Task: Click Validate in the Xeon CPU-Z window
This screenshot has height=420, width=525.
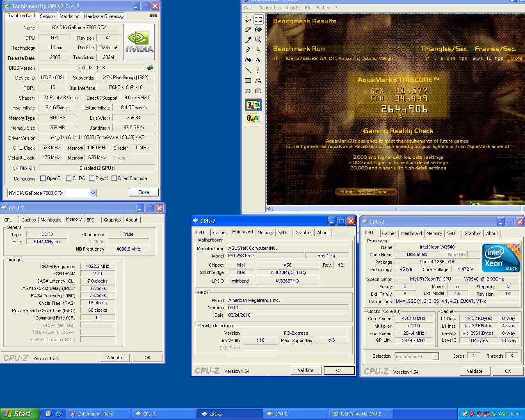Action: click(475, 371)
